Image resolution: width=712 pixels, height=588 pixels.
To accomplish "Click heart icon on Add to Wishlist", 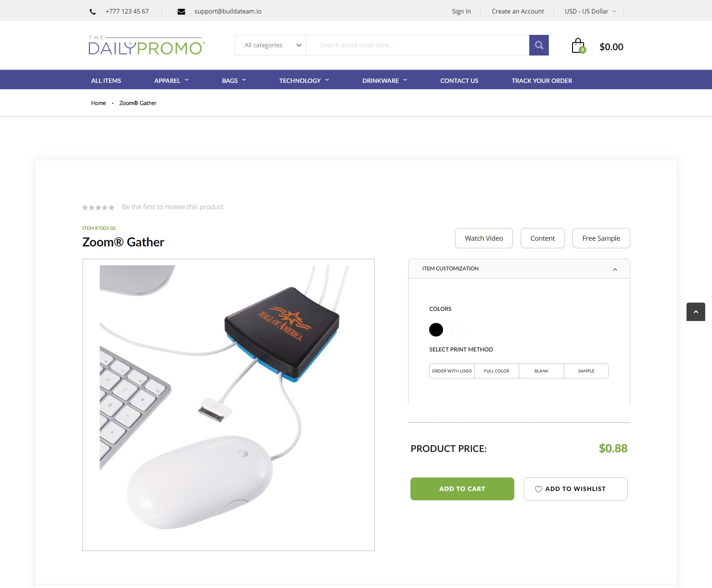I will (x=538, y=489).
